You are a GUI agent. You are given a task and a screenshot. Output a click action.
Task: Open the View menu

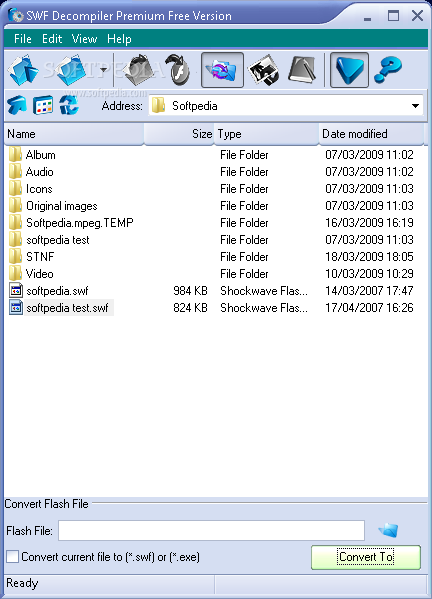pyautogui.click(x=84, y=39)
